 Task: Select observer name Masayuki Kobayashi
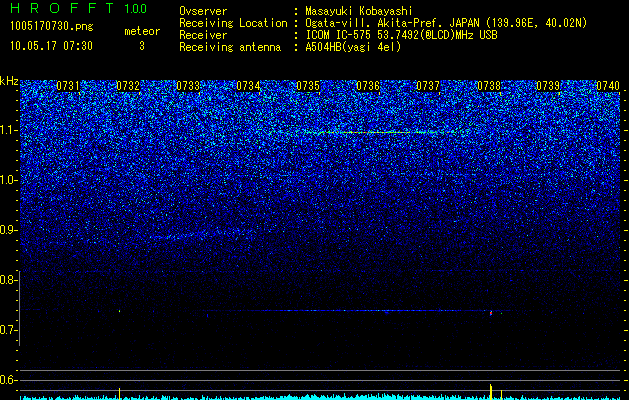point(359,12)
